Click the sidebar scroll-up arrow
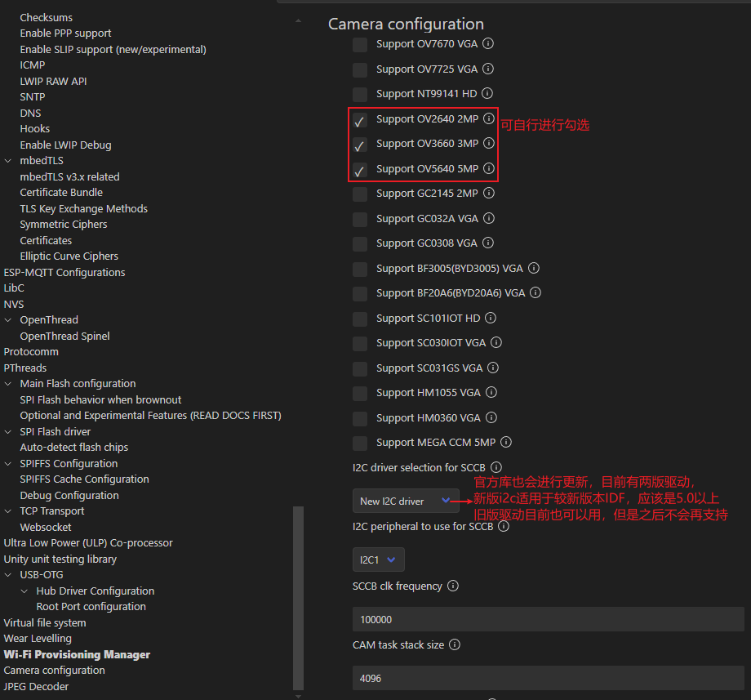 [x=299, y=21]
